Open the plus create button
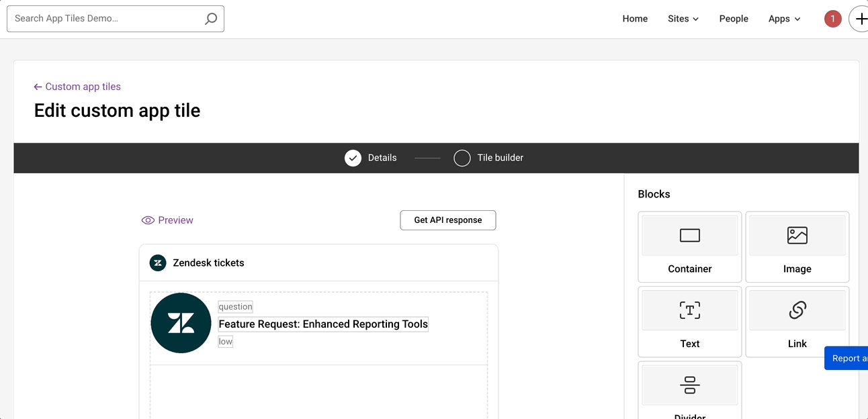Image resolution: width=868 pixels, height=419 pixels. [860, 19]
